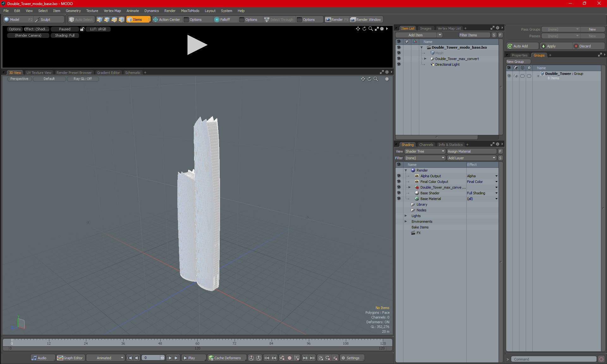Screen dimensions: 607x364
Task: Open the Geometry menu
Action: coord(72,10)
